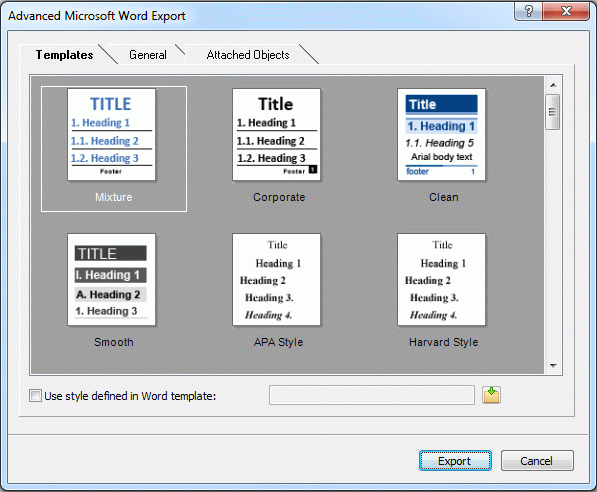Select the Mixture template thumbnail
The height and width of the screenshot is (492, 597).
point(112,134)
